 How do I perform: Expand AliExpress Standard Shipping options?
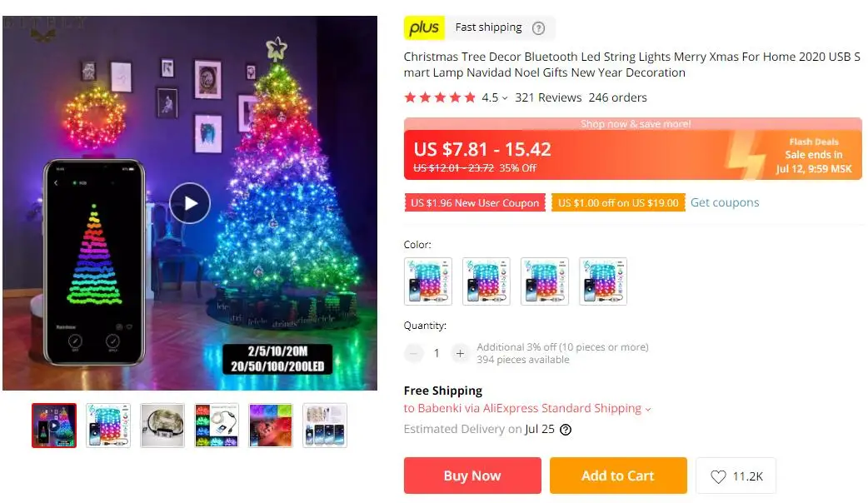tap(648, 409)
